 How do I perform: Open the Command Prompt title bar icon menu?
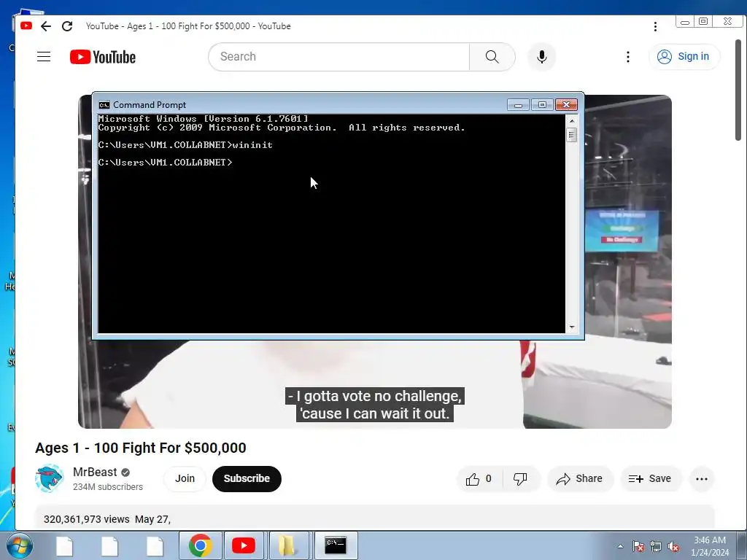104,105
